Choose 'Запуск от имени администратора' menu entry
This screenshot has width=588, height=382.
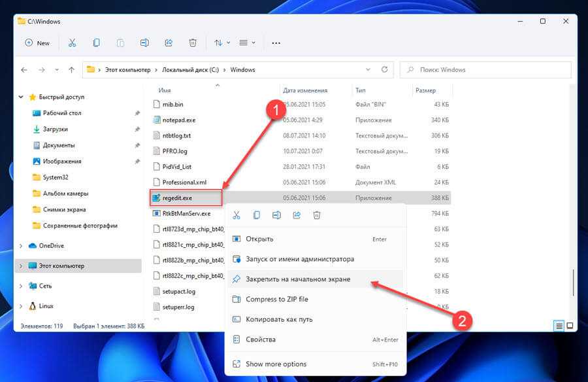pos(300,259)
